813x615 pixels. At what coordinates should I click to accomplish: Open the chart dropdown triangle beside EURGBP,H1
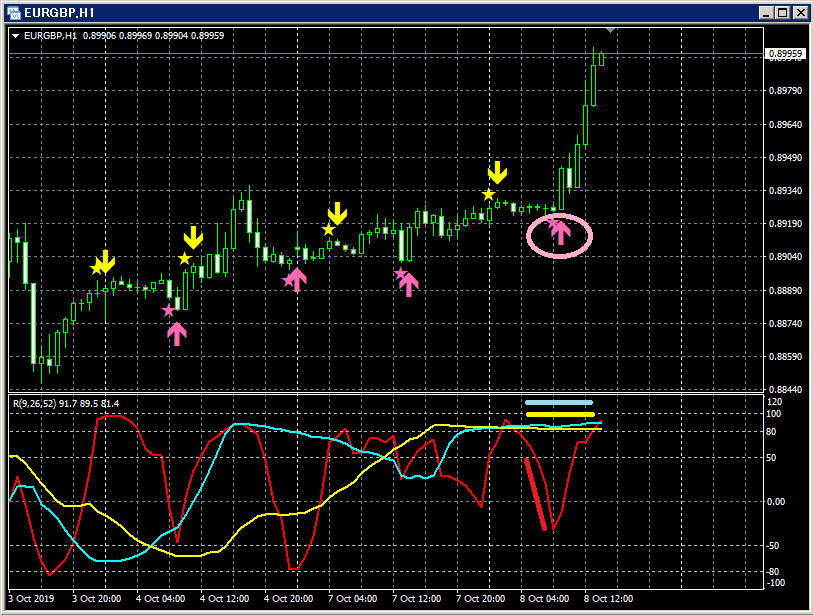click(16, 36)
